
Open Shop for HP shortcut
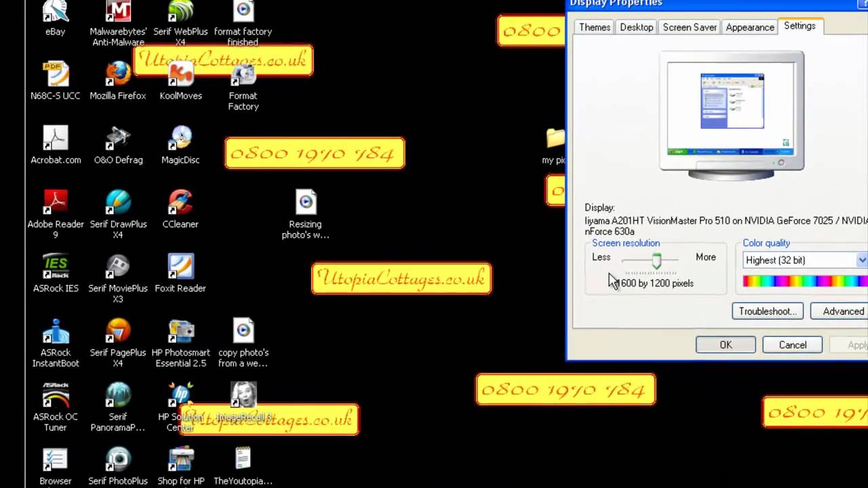pos(180,466)
